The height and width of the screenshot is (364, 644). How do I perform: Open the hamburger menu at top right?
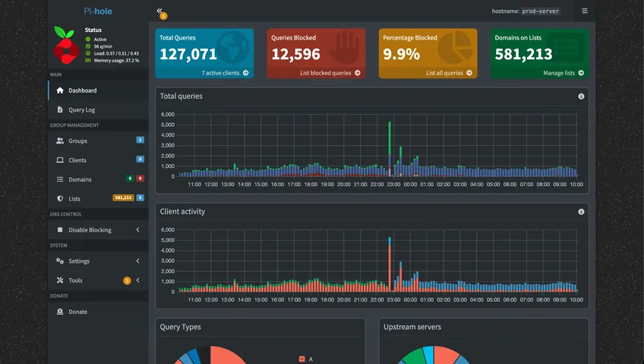[x=585, y=11]
